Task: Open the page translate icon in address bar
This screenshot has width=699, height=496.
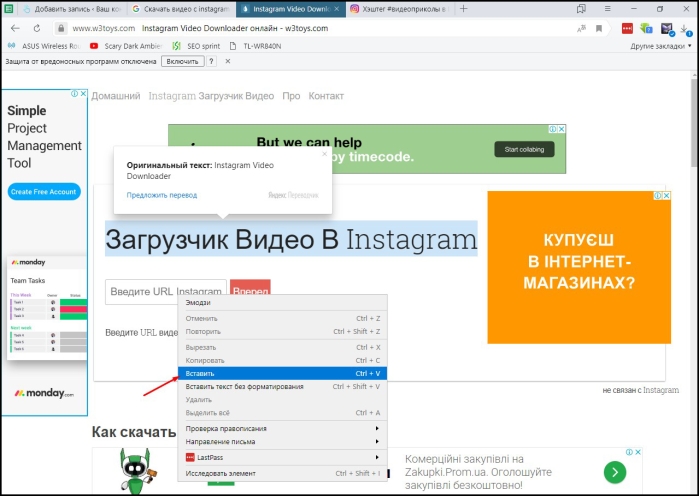Action: click(x=581, y=29)
